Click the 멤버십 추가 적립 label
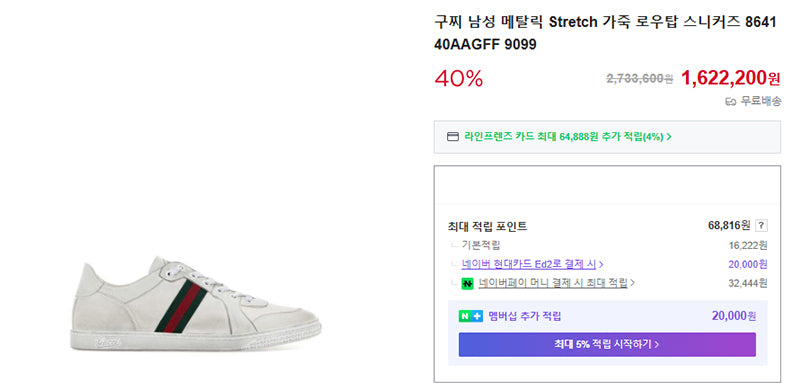Image resolution: width=800 pixels, height=390 pixels. 524,316
